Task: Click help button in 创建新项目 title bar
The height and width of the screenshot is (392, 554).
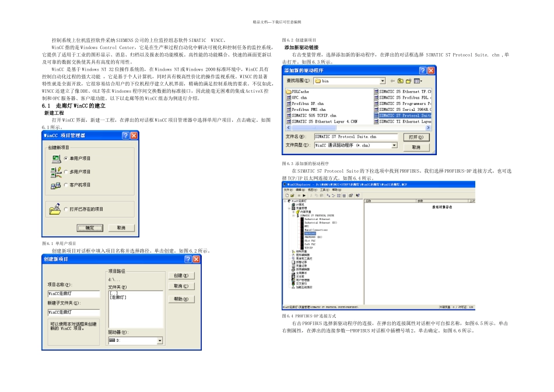Action: pyautogui.click(x=188, y=259)
